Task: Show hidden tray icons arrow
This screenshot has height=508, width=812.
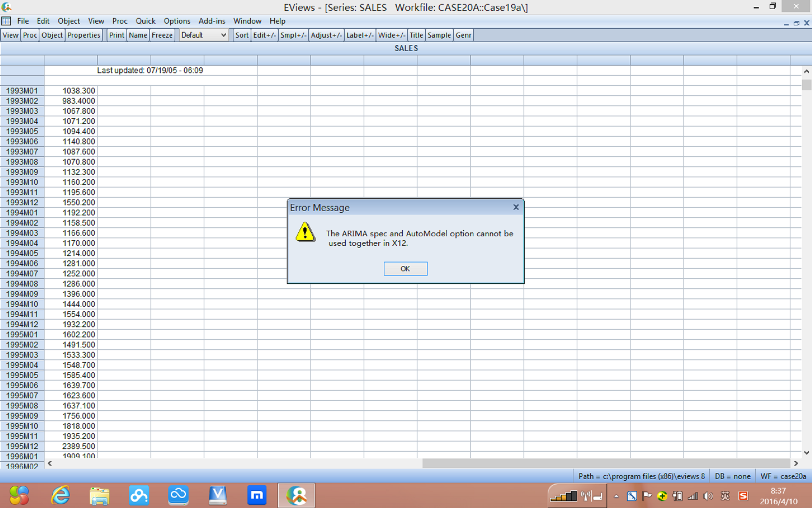Action: coord(616,497)
